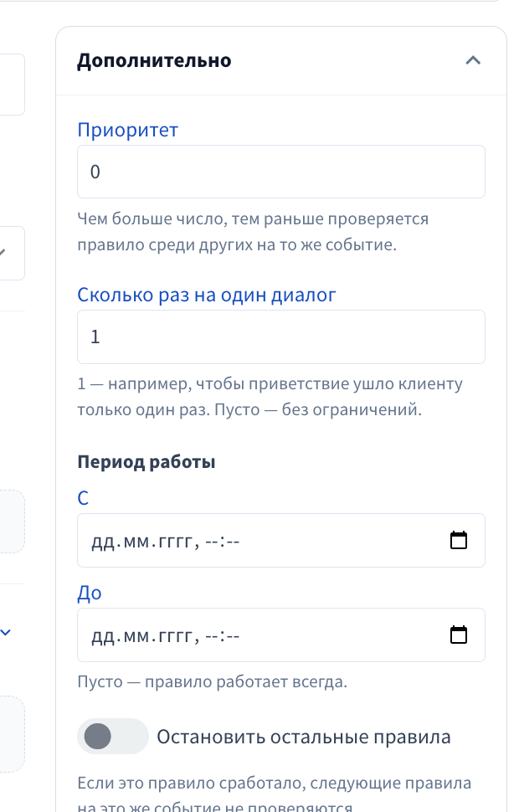Image resolution: width=519 pixels, height=812 pixels.
Task: Focus the С date-time input
Action: [x=280, y=540]
